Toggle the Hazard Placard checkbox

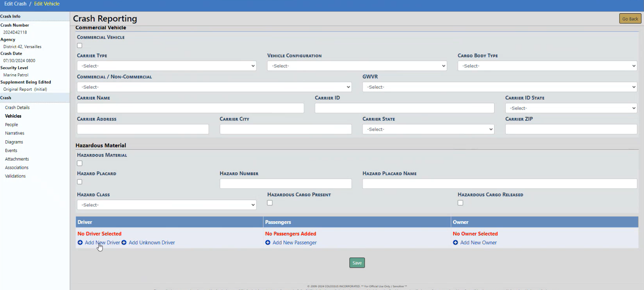pos(80,182)
